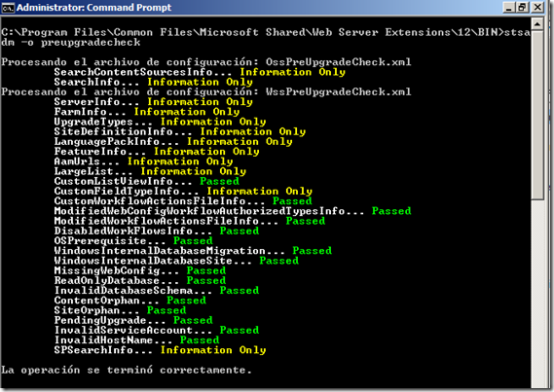Click the 'FeatureInfo...' line
The height and width of the screenshot is (392, 554).
[157, 151]
